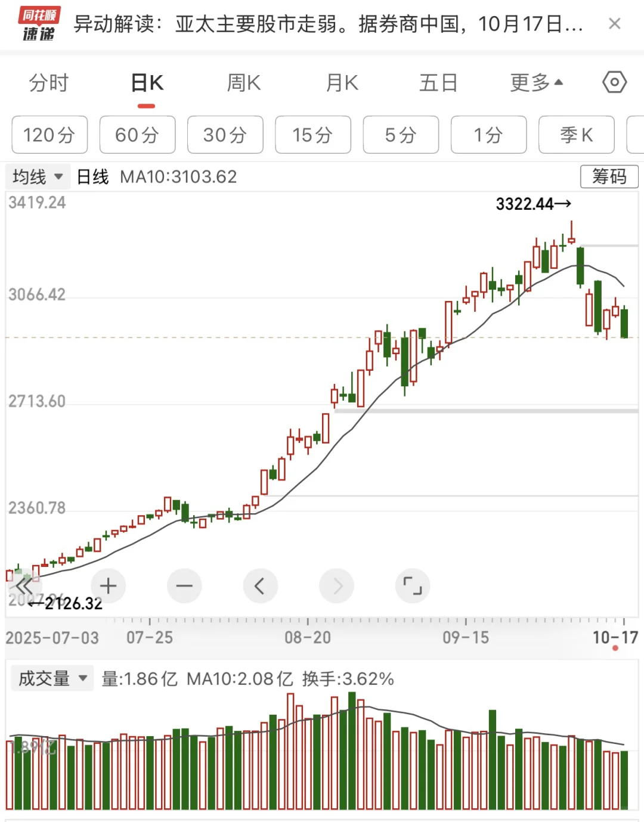Jump to earliest data with double-chevron icon
The height and width of the screenshot is (822, 644).
25,586
